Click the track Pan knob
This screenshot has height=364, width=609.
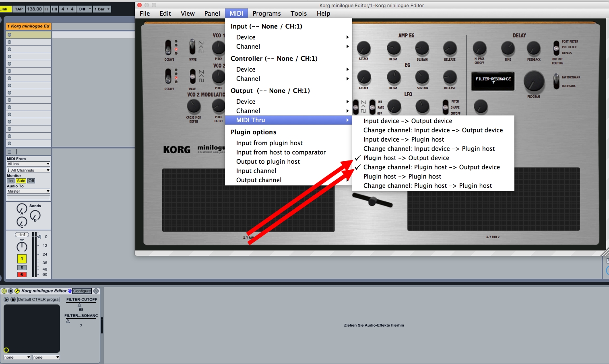click(x=22, y=246)
